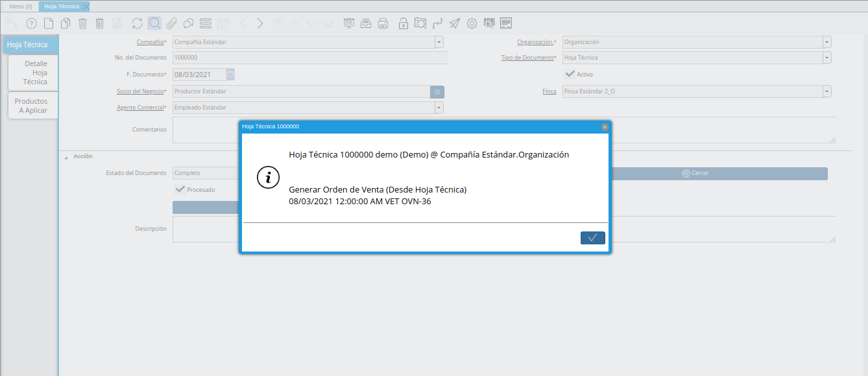Click the paper plane Request icon
868x376 pixels.
455,23
